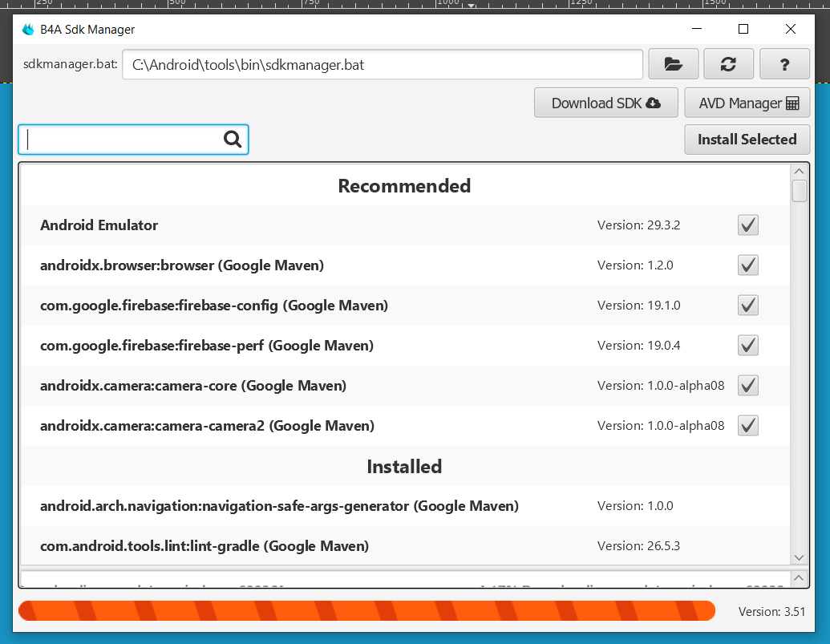Click Install Selected
830x644 pixels.
[x=747, y=140]
